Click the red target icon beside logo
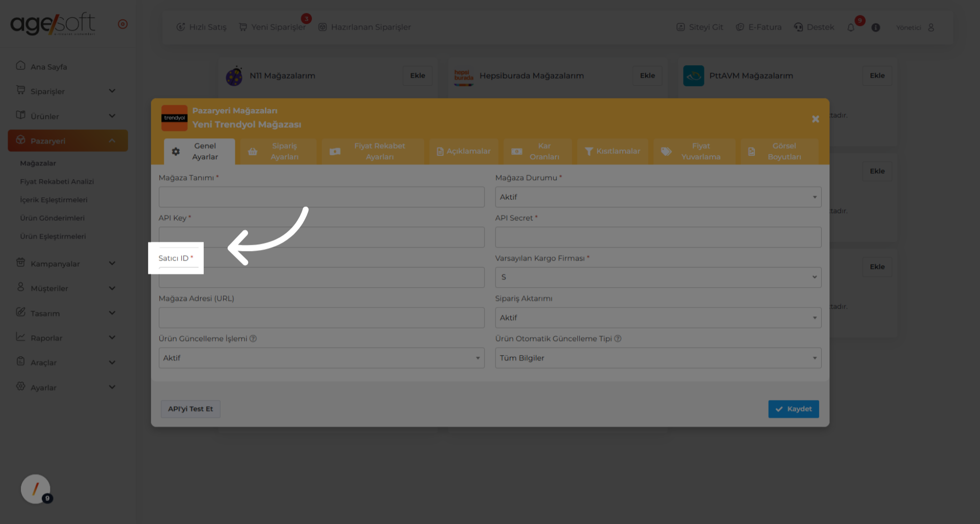Viewport: 980px width, 524px height. (x=122, y=24)
